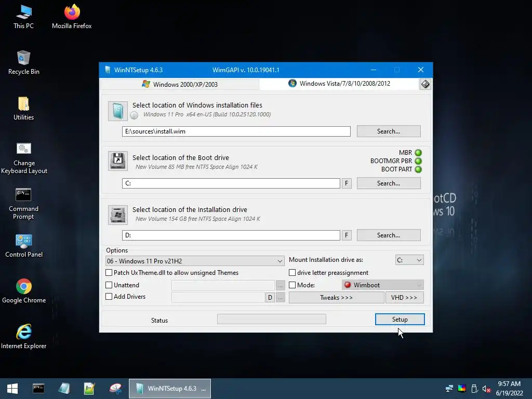
Task: Click the WinNTSetup title bar icon
Action: (x=108, y=70)
